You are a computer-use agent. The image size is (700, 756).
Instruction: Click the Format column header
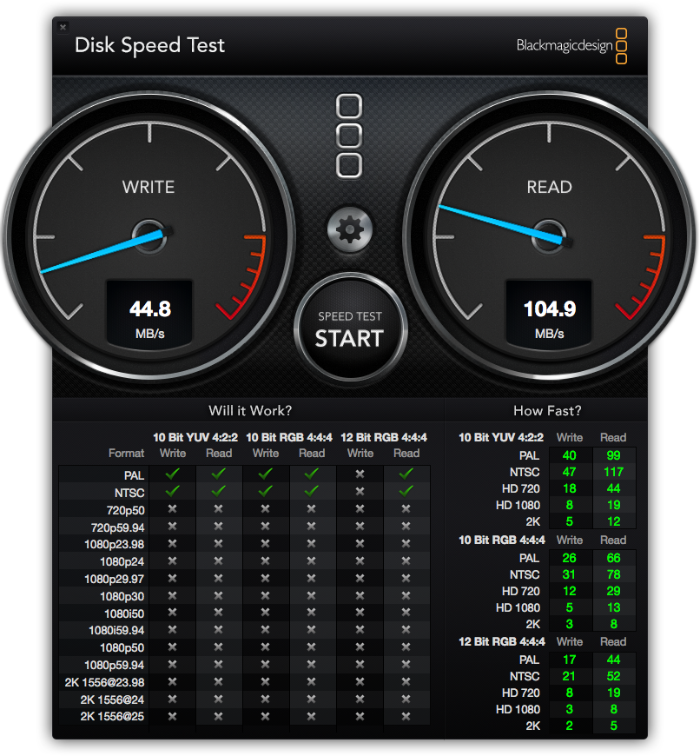click(x=126, y=454)
